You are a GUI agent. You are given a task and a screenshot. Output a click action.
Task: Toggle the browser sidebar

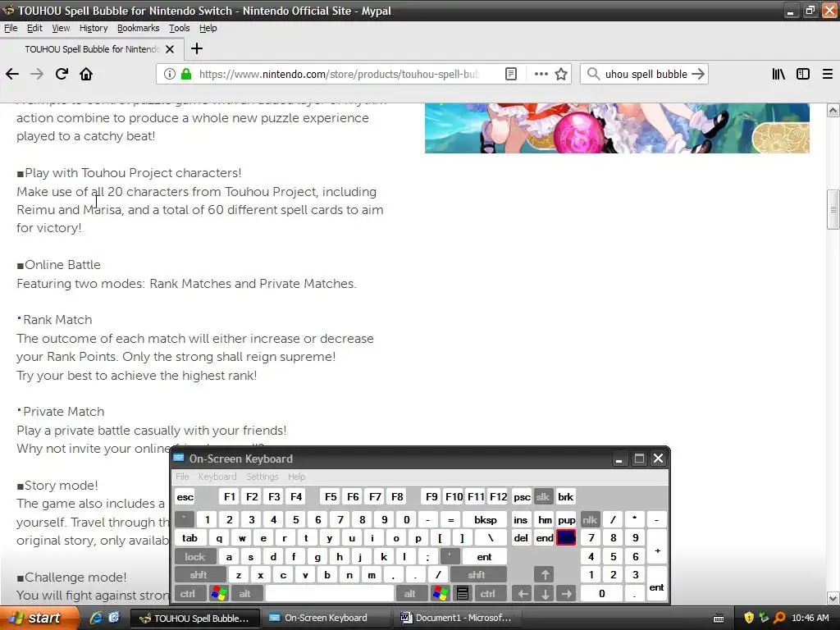point(803,74)
